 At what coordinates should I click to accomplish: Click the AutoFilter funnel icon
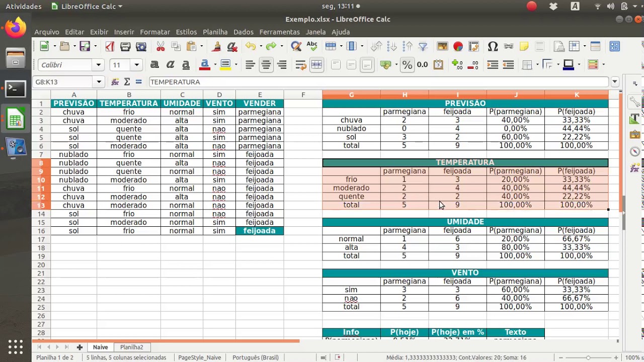423,46
